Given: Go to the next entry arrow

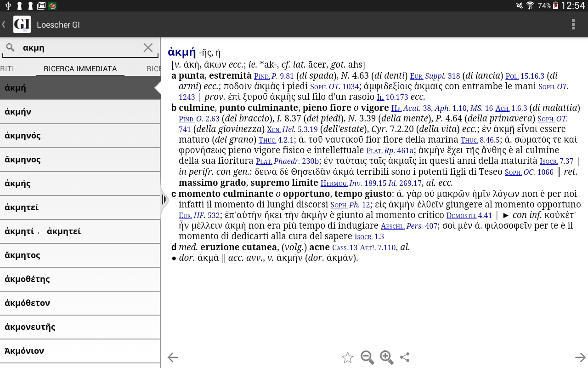Looking at the screenshot, I should click(x=581, y=357).
